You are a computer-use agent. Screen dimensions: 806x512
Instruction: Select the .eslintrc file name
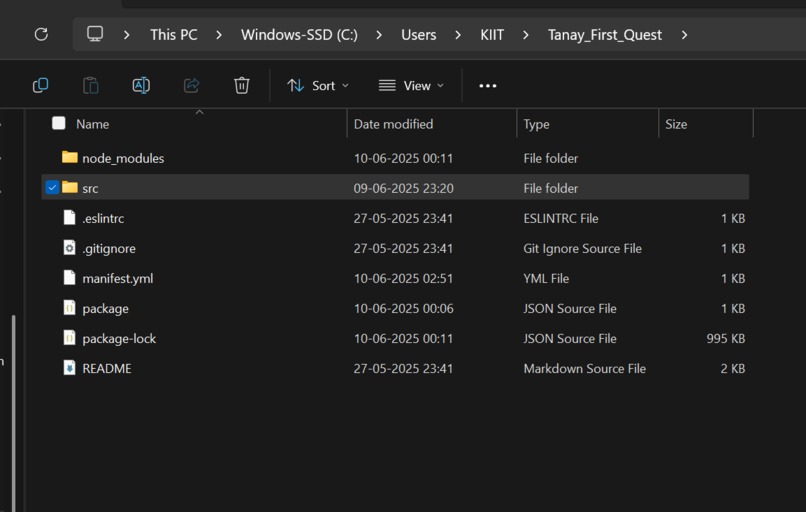(103, 218)
